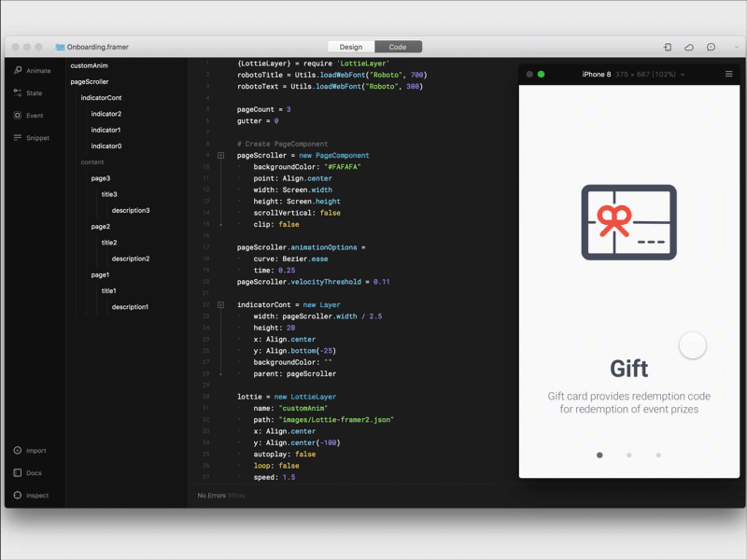747x560 pixels.
Task: Click the velocityThreshold 0.11 value
Action: (382, 282)
